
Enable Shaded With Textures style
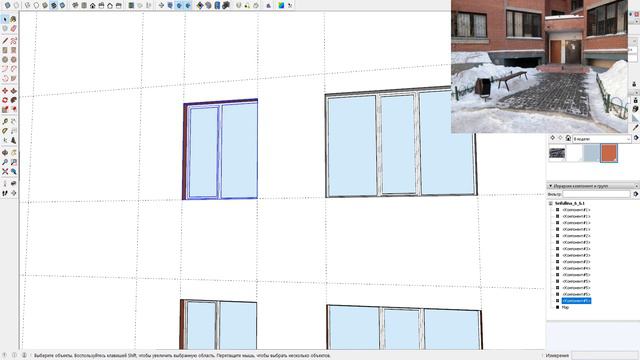[53, 5]
